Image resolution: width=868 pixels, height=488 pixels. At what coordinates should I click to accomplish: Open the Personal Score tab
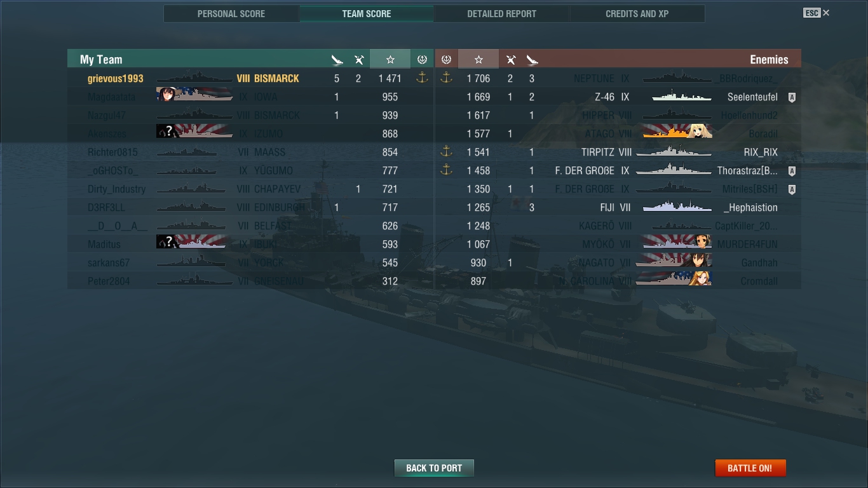pyautogui.click(x=231, y=13)
